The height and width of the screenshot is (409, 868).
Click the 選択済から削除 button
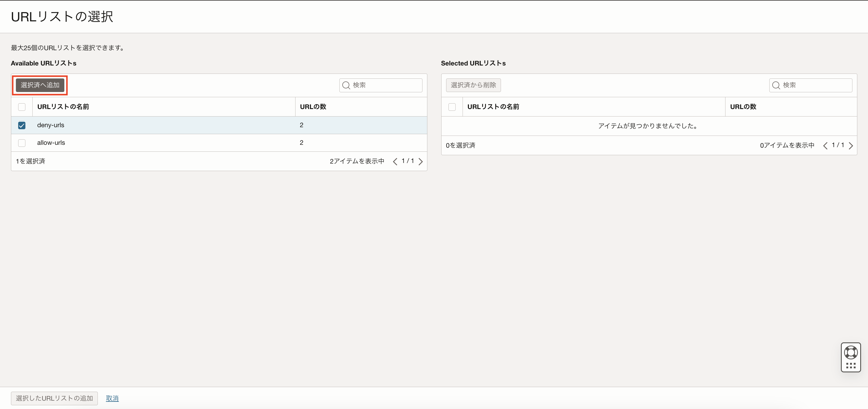pos(473,85)
